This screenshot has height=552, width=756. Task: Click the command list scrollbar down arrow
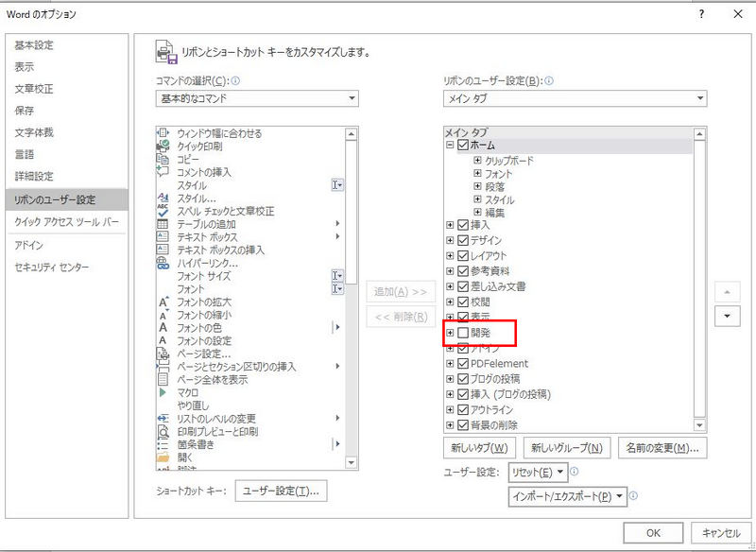tap(352, 463)
